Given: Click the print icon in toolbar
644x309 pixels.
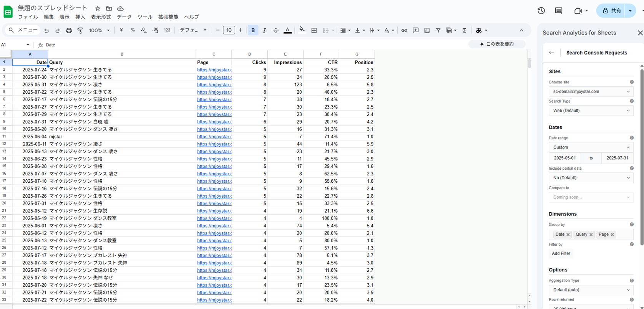Looking at the screenshot, I should (x=69, y=30).
